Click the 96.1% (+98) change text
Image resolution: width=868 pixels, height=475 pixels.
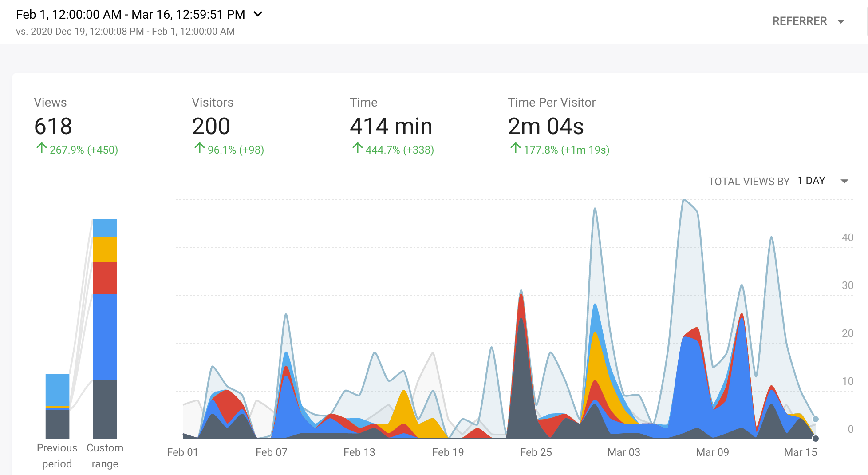click(236, 150)
